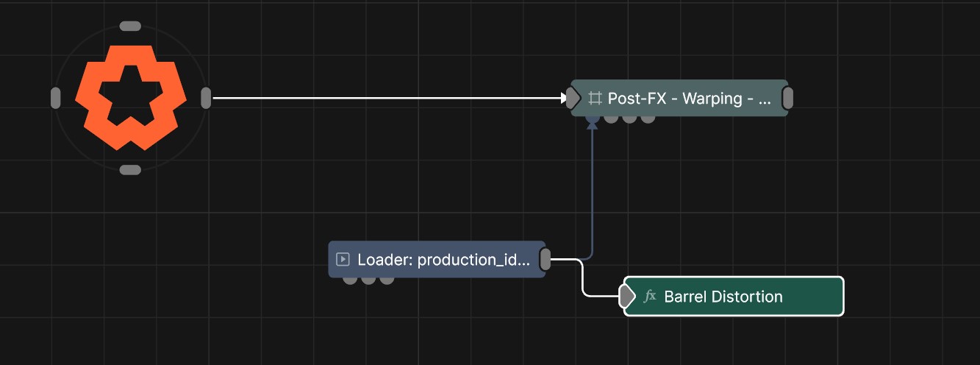This screenshot has width=980, height=365.
Task: Click the fx icon on Barrel Distortion node
Action: (x=650, y=297)
